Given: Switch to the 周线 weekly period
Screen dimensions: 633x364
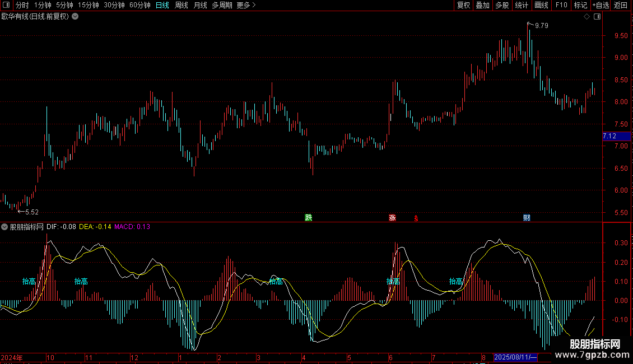Looking at the screenshot, I should [x=181, y=5].
